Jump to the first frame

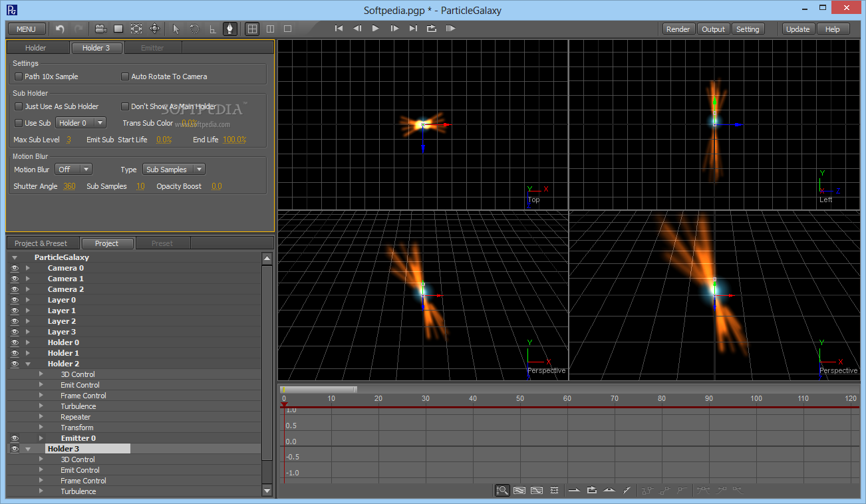tap(339, 29)
